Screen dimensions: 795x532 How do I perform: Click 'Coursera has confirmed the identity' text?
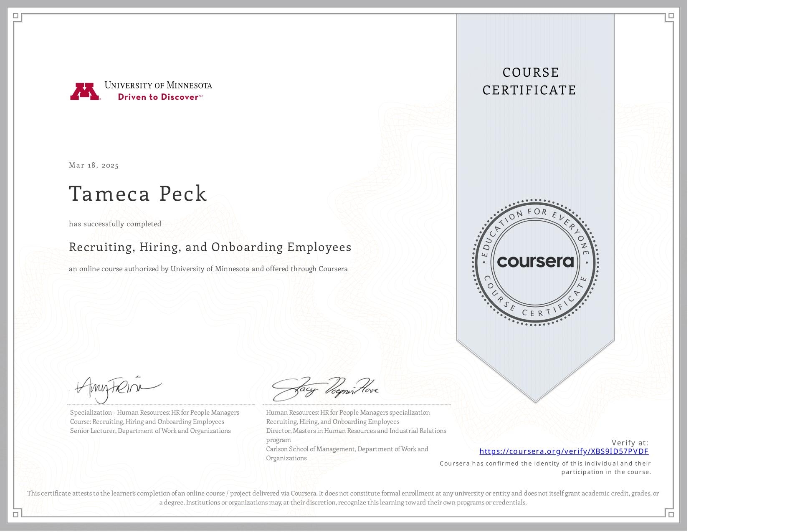click(x=545, y=468)
